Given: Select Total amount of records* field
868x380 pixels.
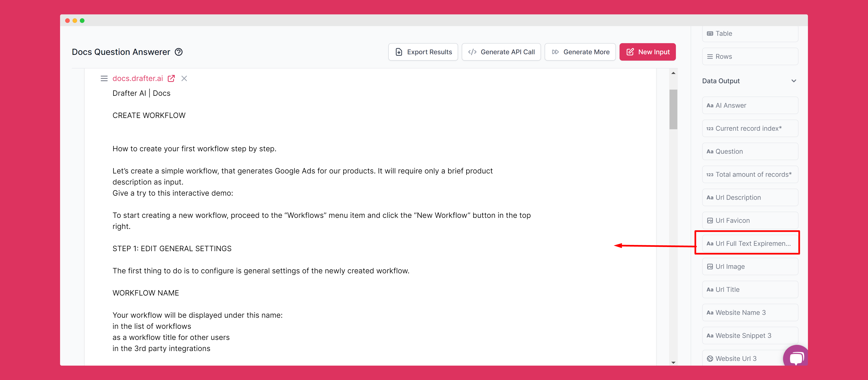Looking at the screenshot, I should click(750, 174).
